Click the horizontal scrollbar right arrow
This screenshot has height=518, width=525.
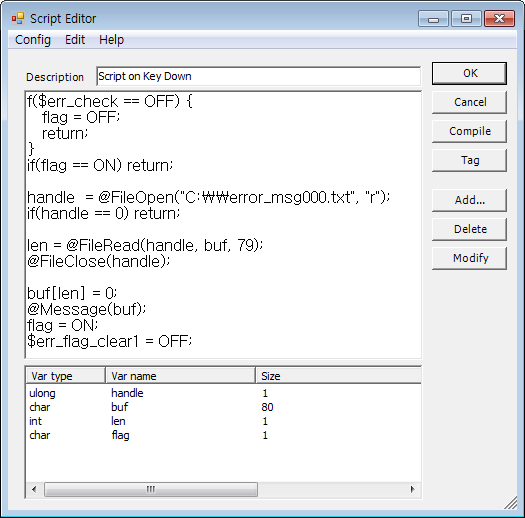tap(413, 490)
